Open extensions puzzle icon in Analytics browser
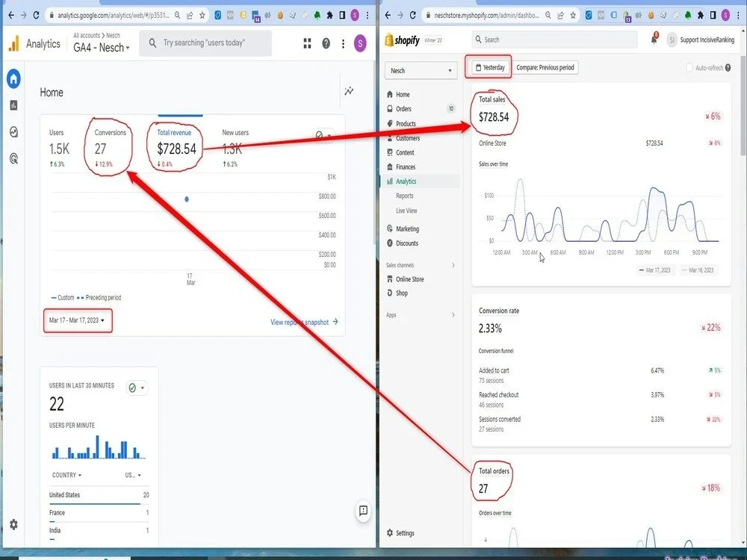Viewport: 747px width, 560px height. [x=329, y=15]
